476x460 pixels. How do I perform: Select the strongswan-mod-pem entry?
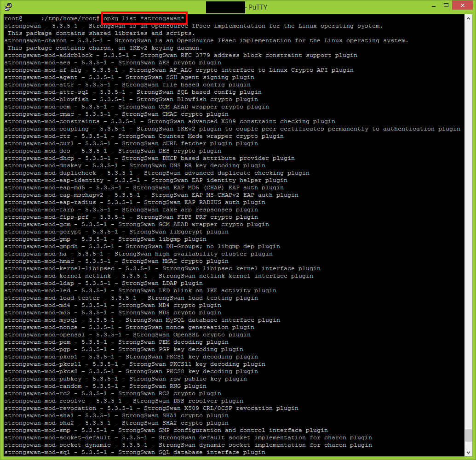point(116,342)
